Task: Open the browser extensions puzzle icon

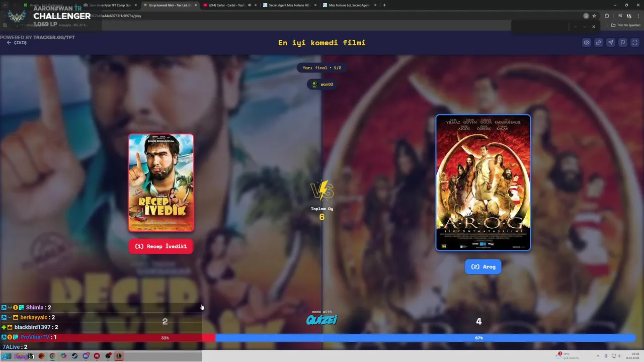Action: (607, 16)
